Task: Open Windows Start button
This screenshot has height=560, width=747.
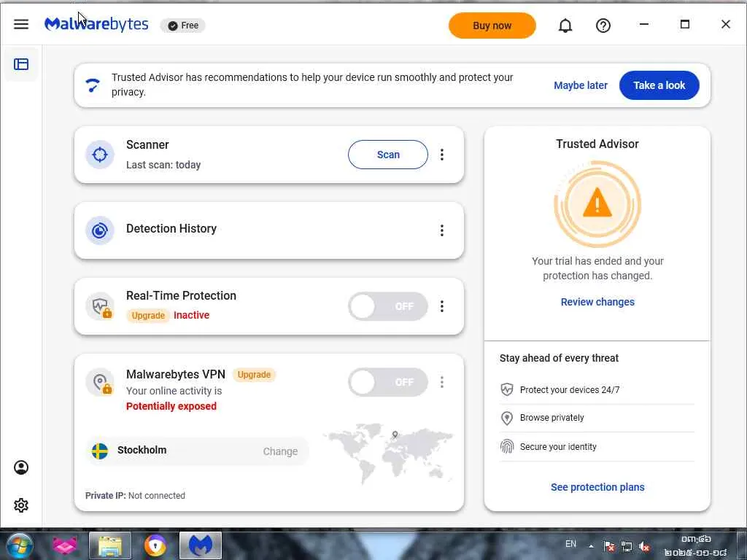Action: [18, 545]
